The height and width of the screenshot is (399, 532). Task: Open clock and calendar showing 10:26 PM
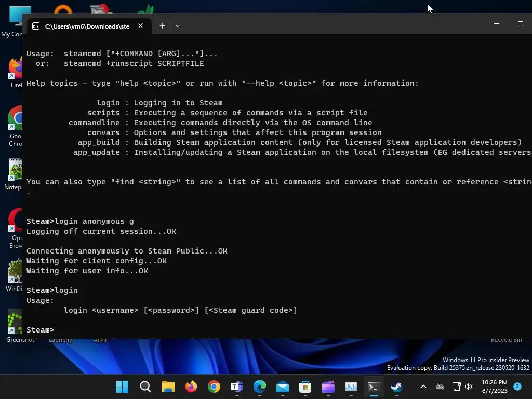(x=495, y=387)
